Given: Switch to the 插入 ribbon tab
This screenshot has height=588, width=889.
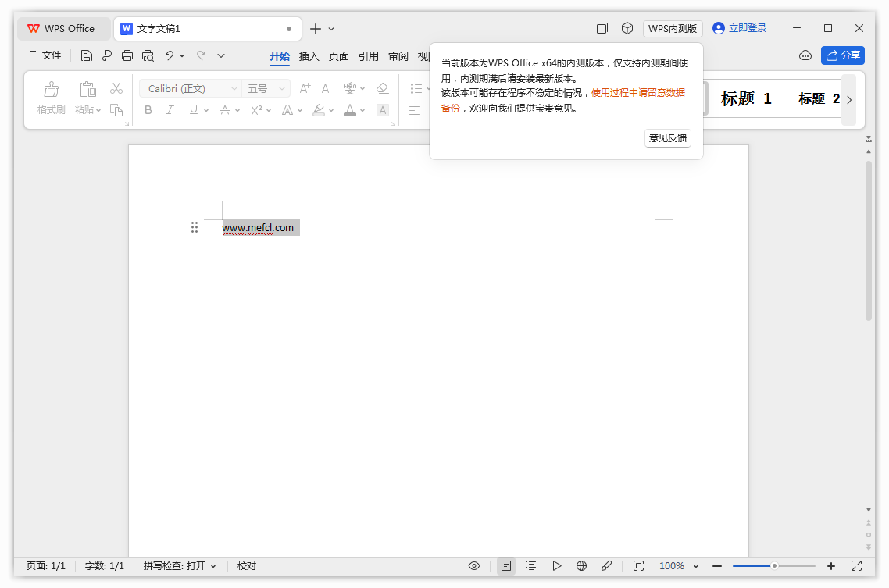Looking at the screenshot, I should [x=309, y=56].
